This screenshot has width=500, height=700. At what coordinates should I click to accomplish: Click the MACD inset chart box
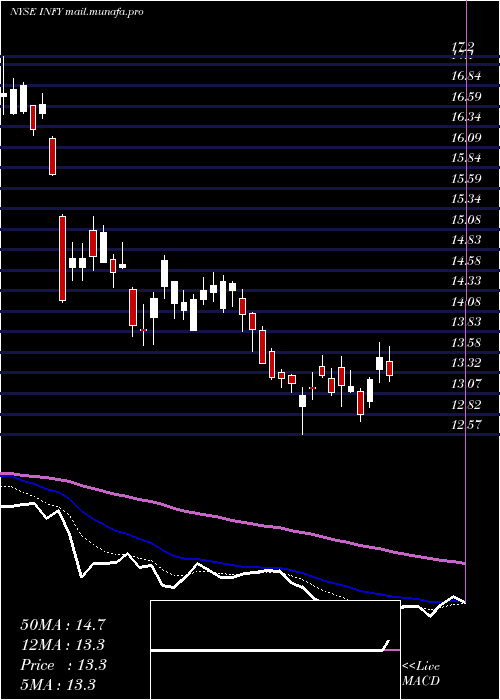click(x=275, y=650)
